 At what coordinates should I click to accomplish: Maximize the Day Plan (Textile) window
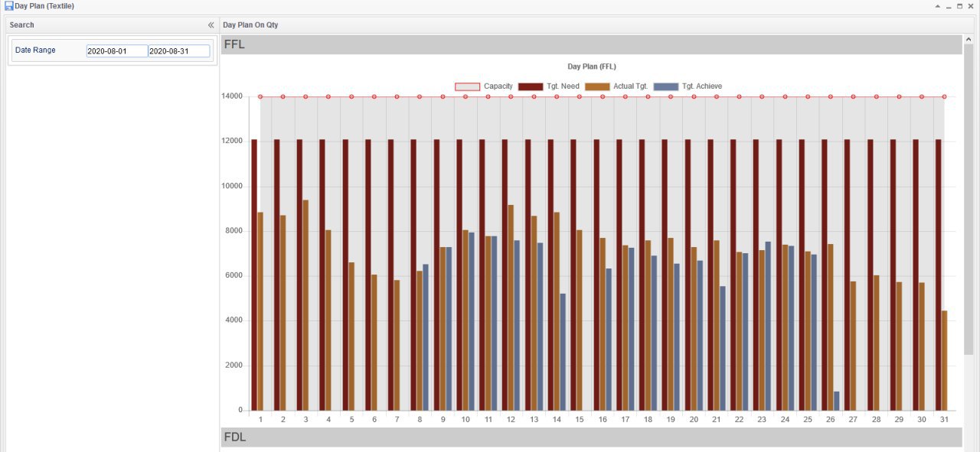click(x=960, y=6)
